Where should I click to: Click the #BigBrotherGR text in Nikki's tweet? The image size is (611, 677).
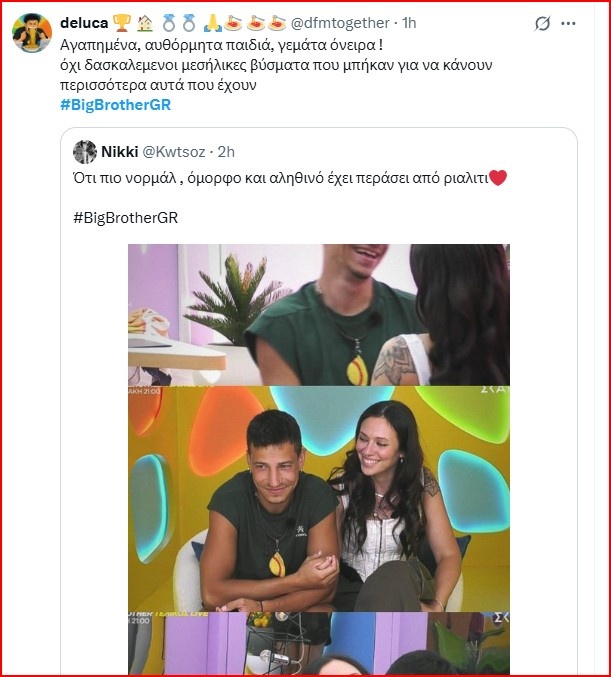point(125,216)
